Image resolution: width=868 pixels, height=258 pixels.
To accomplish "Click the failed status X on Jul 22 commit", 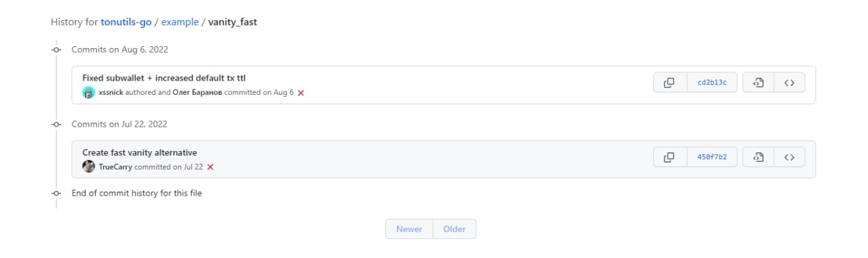I will (x=210, y=167).
